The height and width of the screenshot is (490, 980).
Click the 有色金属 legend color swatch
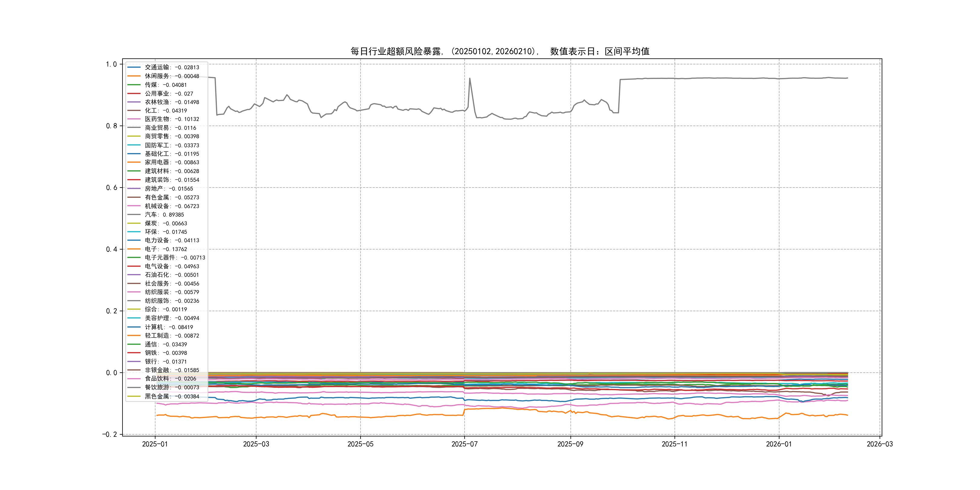tap(134, 198)
